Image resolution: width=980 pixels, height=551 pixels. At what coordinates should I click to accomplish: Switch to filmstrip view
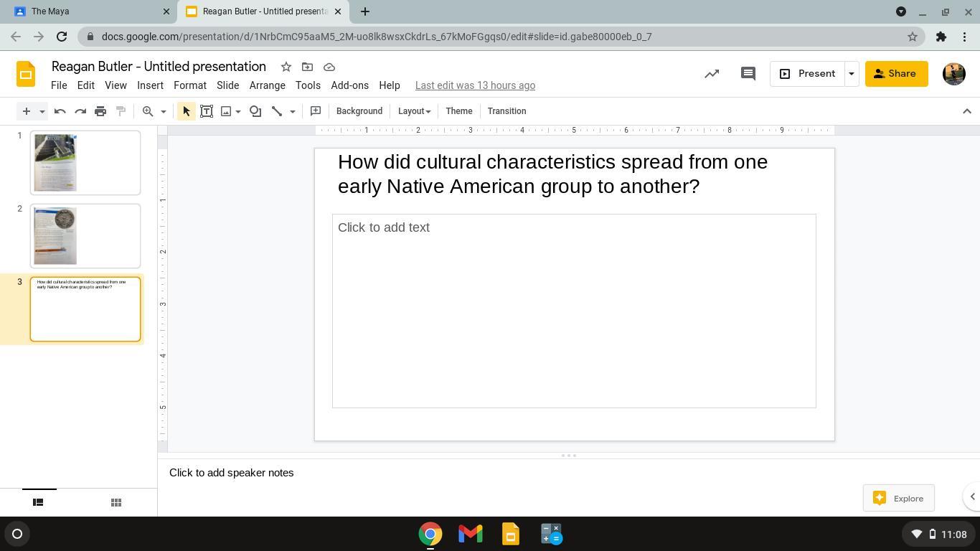[x=38, y=502]
